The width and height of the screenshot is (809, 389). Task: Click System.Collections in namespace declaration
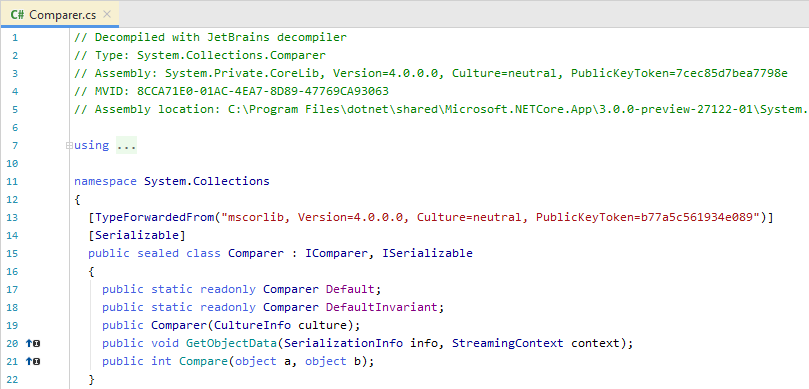click(x=207, y=181)
